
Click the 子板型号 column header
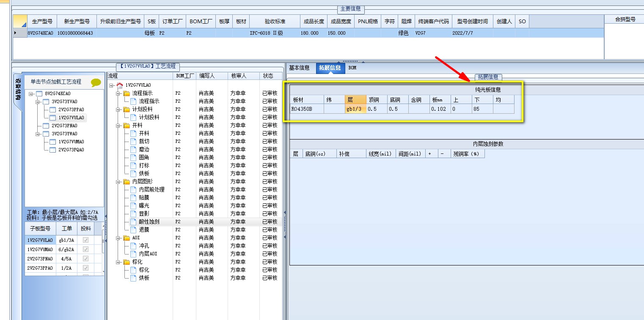click(x=40, y=229)
